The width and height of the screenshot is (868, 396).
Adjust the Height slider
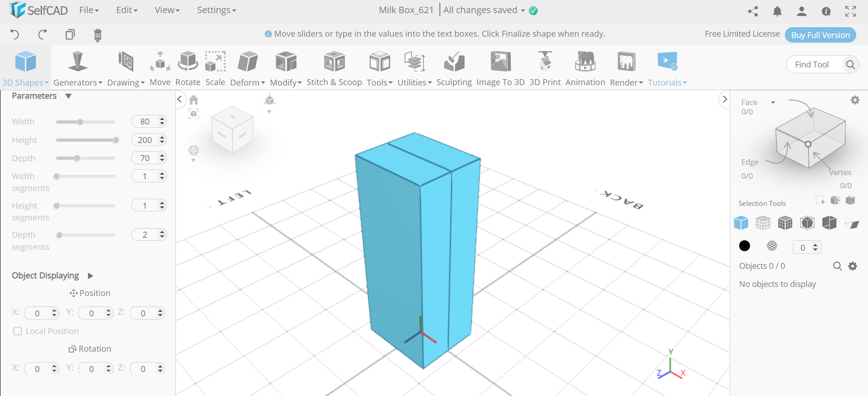point(85,140)
